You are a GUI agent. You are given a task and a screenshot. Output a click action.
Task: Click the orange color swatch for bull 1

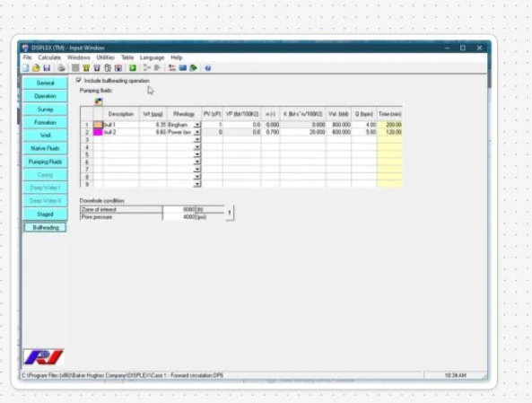pos(98,125)
